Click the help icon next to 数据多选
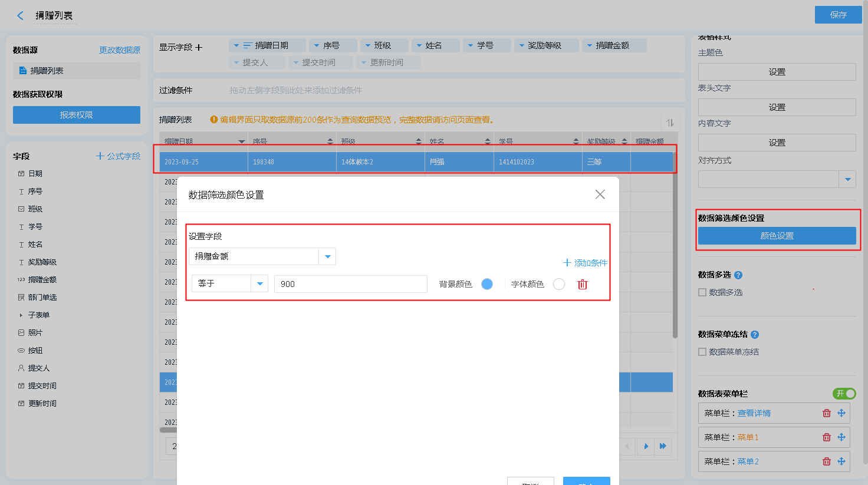The image size is (868, 485). pos(738,275)
